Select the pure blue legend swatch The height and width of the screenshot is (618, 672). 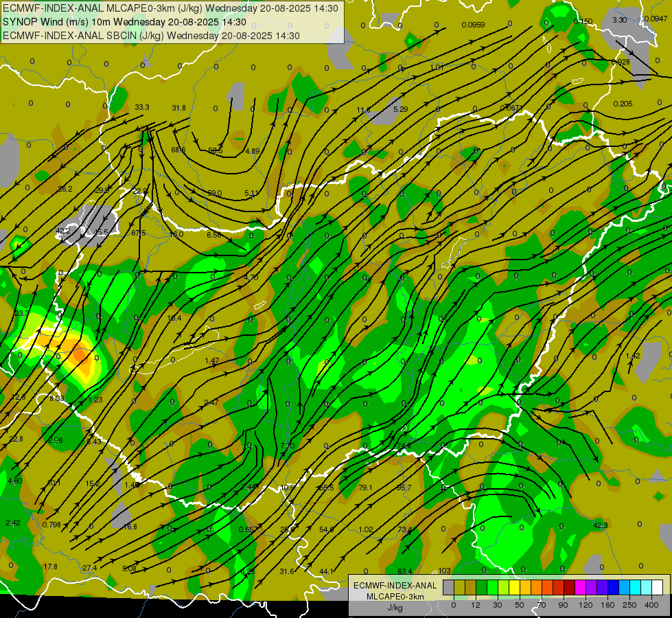pyautogui.click(x=613, y=588)
